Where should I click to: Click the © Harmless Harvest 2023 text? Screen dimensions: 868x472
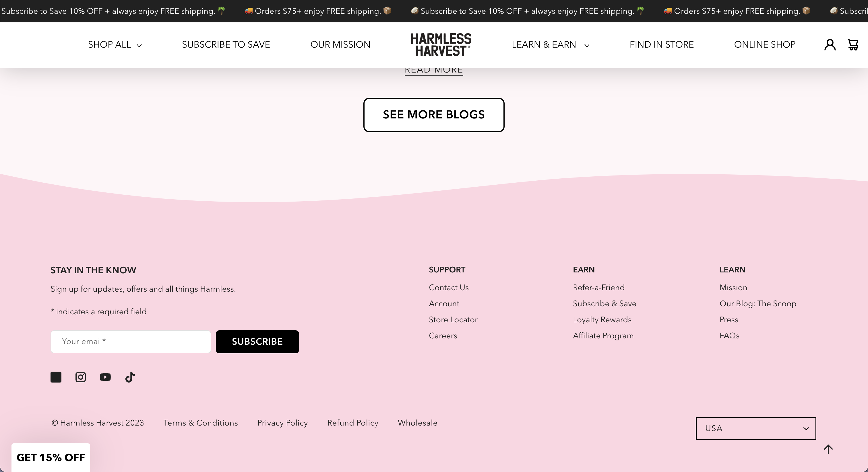pyautogui.click(x=98, y=423)
